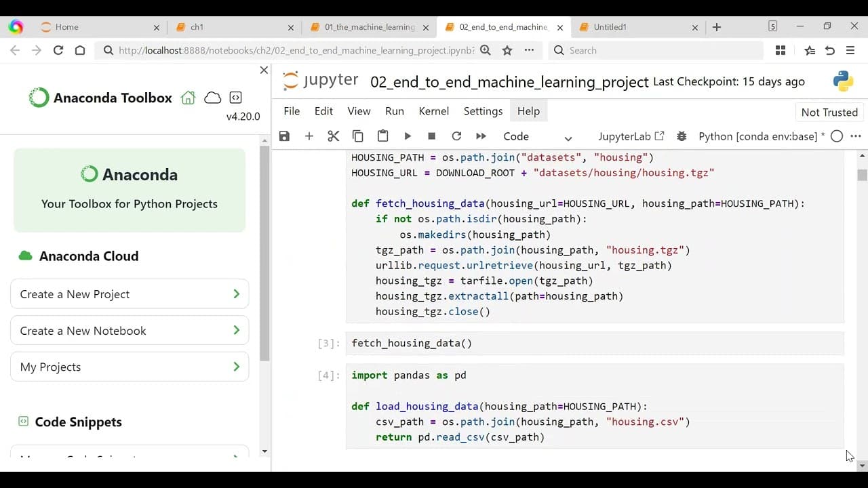Switch to the 01_the_machine_learning tab
Viewport: 868px width, 488px height.
pos(369,27)
